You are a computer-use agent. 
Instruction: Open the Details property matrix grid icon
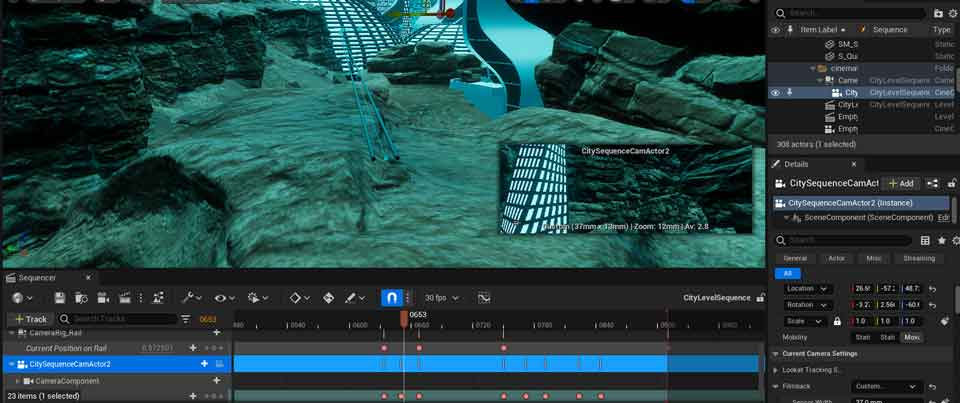coord(925,241)
